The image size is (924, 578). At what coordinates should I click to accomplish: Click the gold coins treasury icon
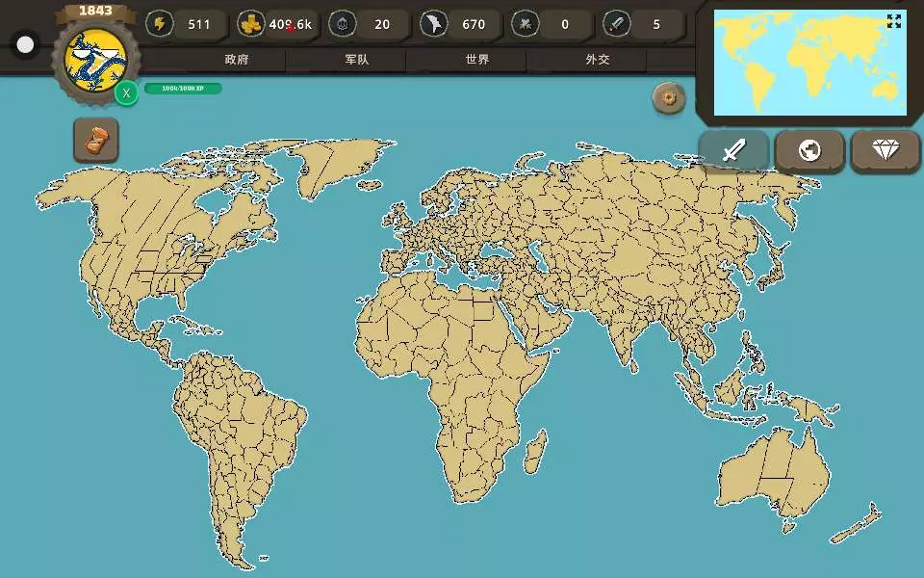pos(250,24)
